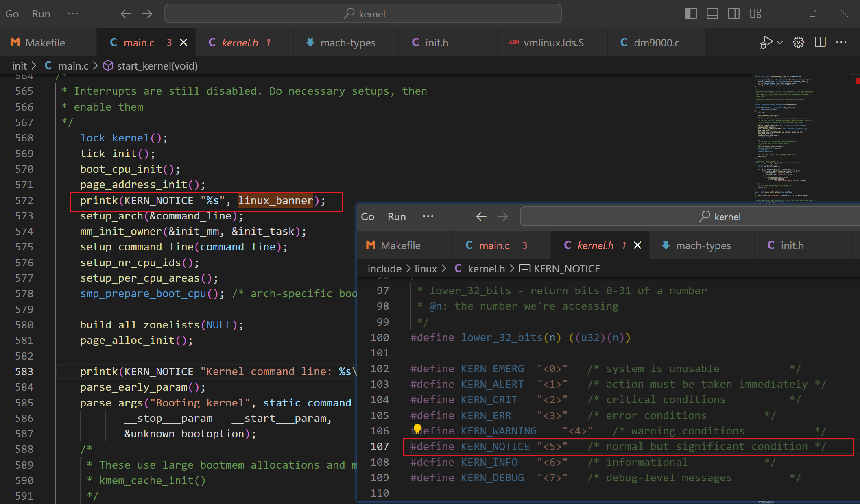Click build_all_zonelists on line 580
Screen dimensions: 860x504
pos(140,325)
